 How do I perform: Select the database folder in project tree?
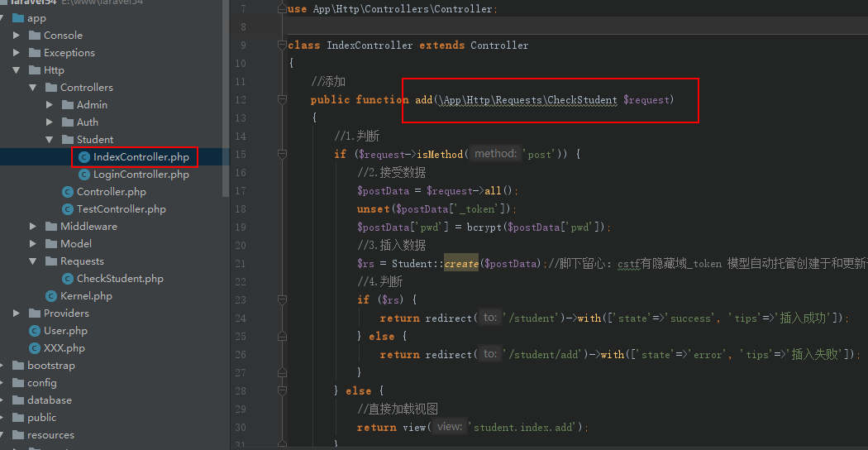(49, 400)
